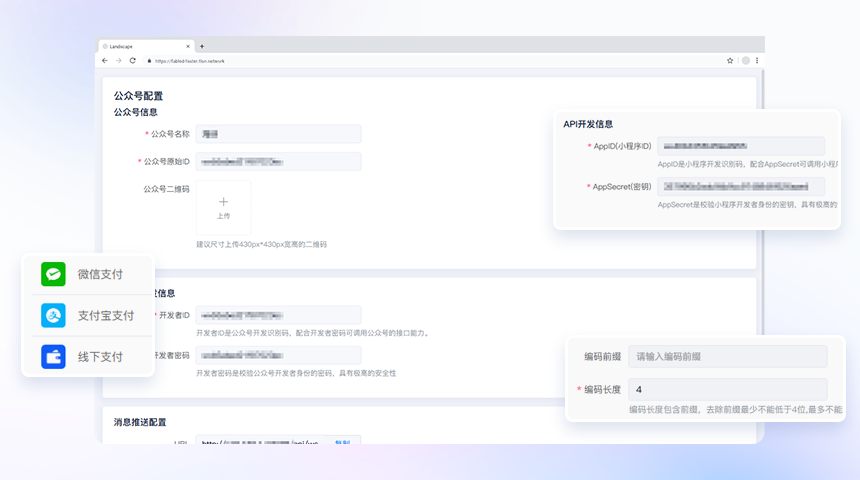Reload the page with the refresh icon

[132, 61]
